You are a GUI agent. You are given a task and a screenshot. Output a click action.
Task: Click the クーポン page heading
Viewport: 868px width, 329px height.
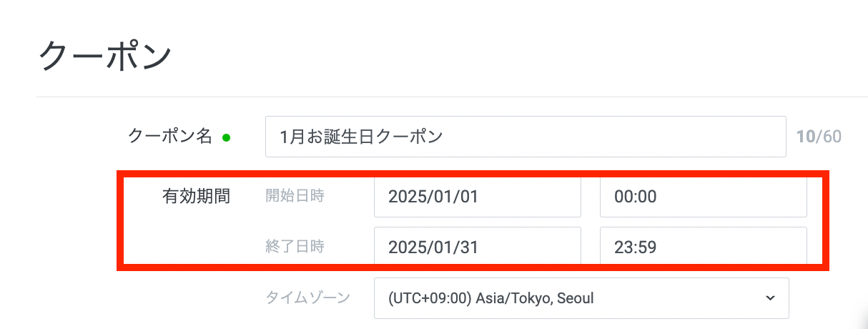tap(105, 57)
